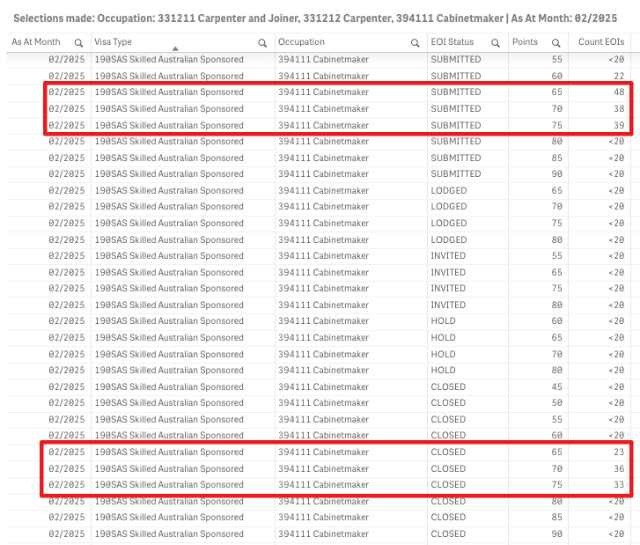Viewport: 640px width, 545px height.
Task: Click the Count EOIs value 36
Action: pyautogui.click(x=618, y=469)
